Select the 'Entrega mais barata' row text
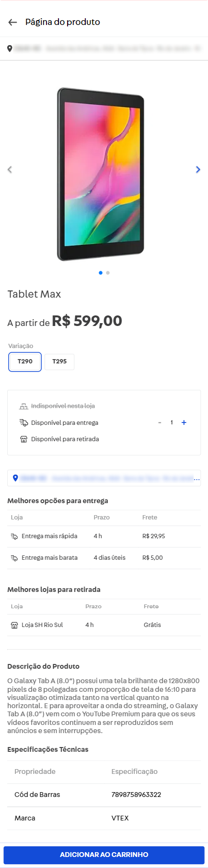 coord(49,558)
